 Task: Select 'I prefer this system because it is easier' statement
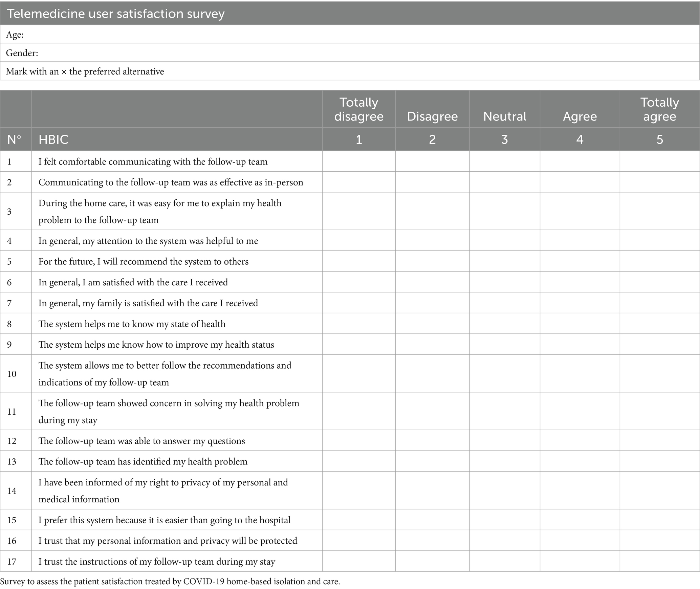[x=165, y=520]
